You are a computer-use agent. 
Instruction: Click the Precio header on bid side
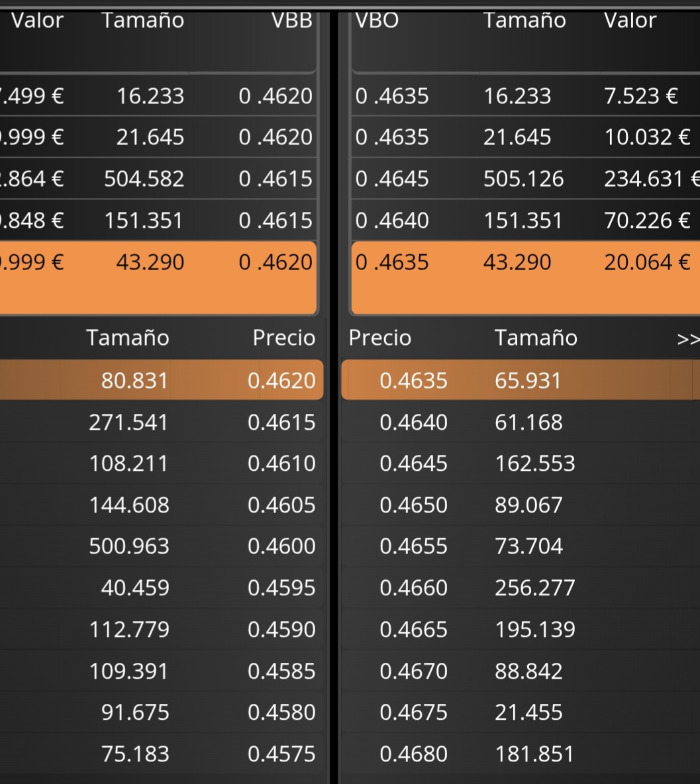coord(284,338)
